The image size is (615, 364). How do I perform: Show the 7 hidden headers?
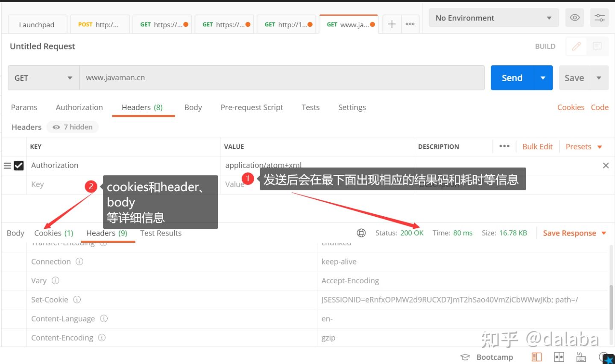[x=73, y=127]
